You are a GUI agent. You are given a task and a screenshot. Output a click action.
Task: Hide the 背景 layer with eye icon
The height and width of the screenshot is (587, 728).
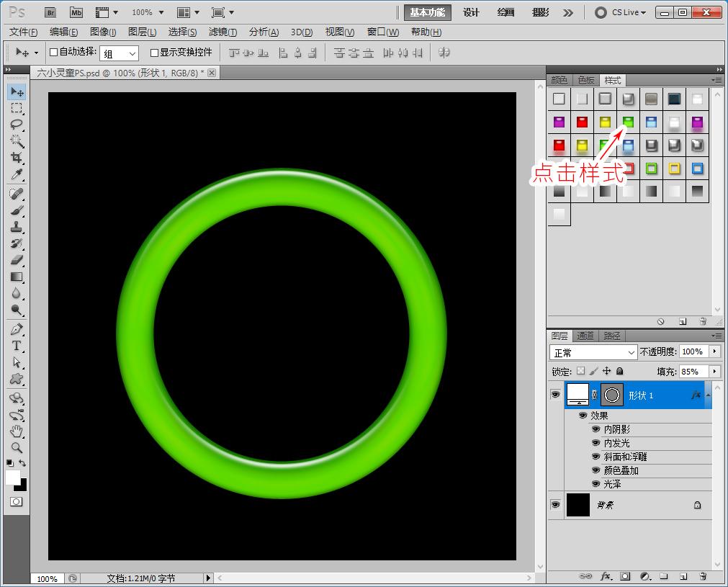point(555,506)
